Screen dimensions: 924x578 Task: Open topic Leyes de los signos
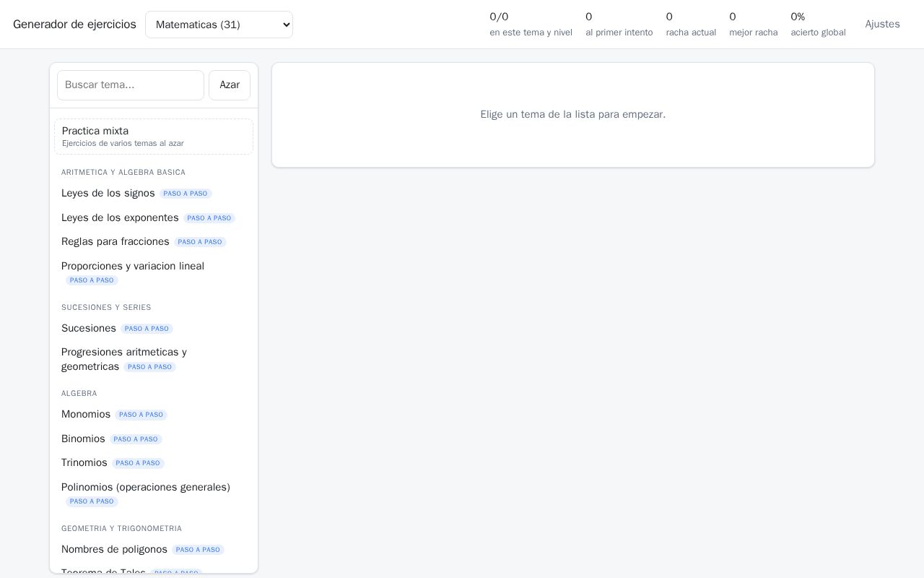point(154,194)
